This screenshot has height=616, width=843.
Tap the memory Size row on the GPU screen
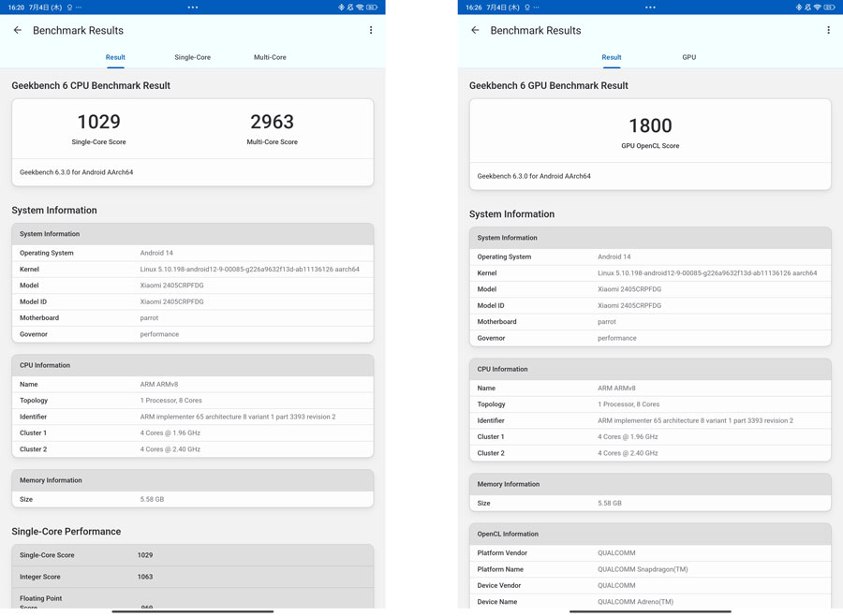click(650, 503)
